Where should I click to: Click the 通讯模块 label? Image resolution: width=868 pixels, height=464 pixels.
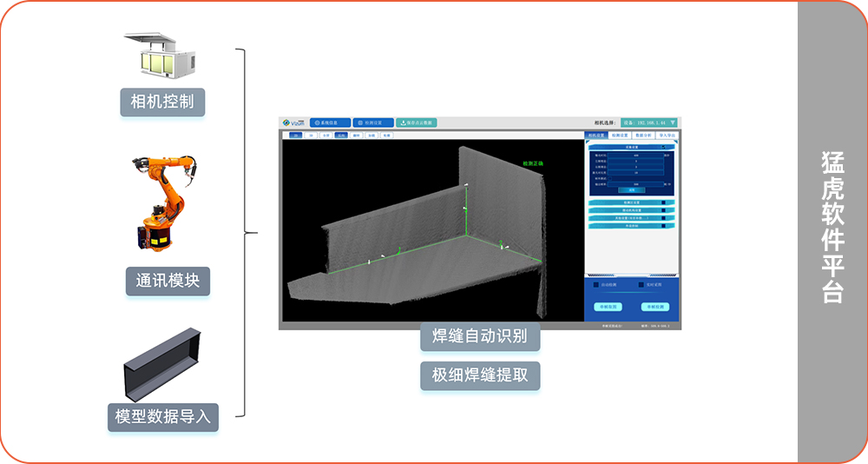pyautogui.click(x=168, y=281)
